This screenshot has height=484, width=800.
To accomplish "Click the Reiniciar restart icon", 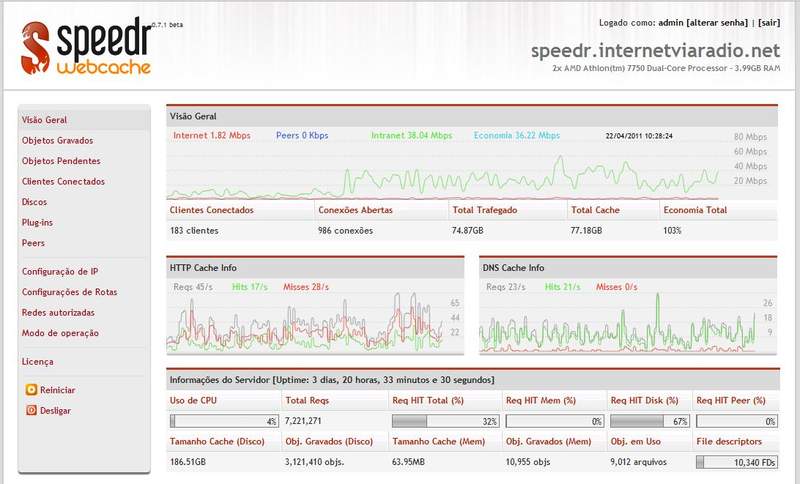I will pyautogui.click(x=31, y=390).
